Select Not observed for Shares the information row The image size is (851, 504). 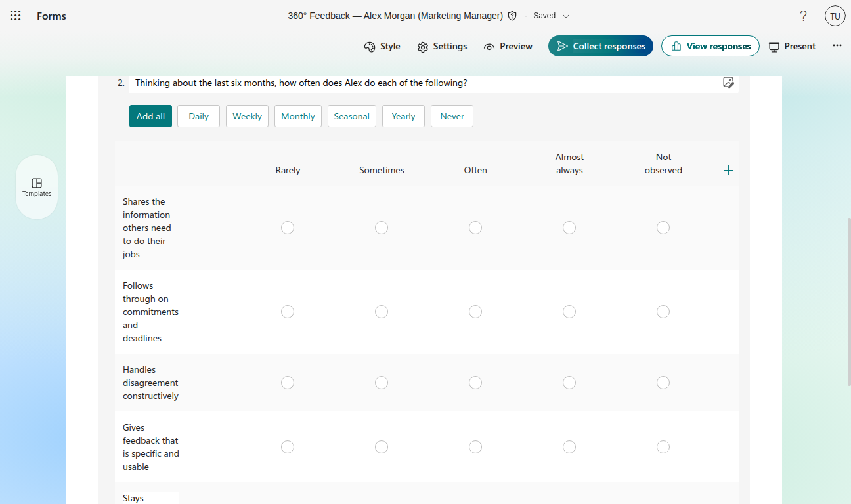coord(663,228)
